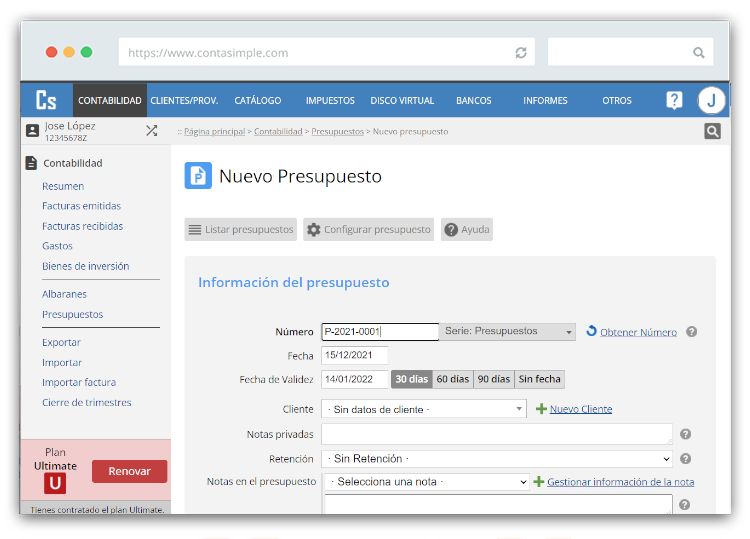Click help icon beside Retención
Image resolution: width=750 pixels, height=539 pixels.
tap(685, 459)
